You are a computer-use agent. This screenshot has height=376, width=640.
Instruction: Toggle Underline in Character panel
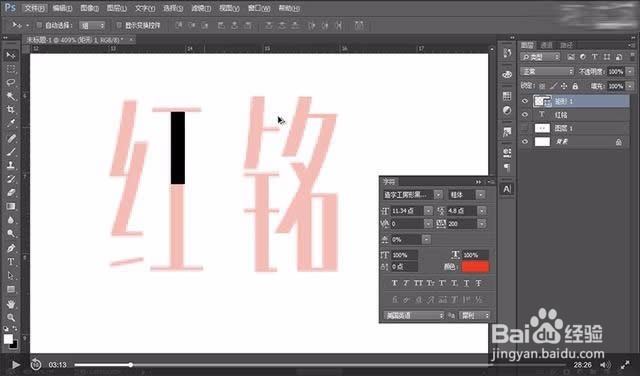click(x=467, y=283)
